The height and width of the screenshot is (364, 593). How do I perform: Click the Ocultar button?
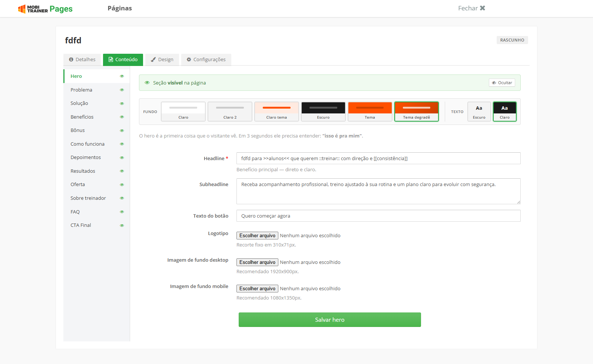pyautogui.click(x=502, y=83)
